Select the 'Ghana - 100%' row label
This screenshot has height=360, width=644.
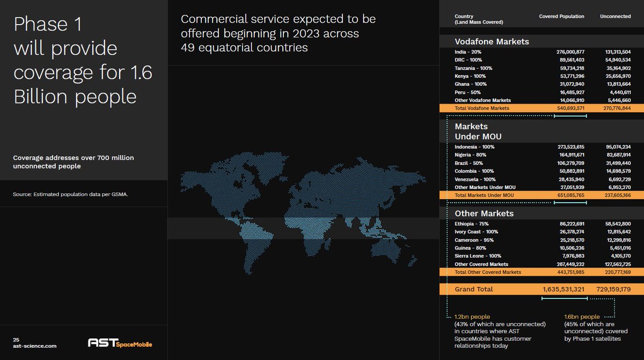471,84
